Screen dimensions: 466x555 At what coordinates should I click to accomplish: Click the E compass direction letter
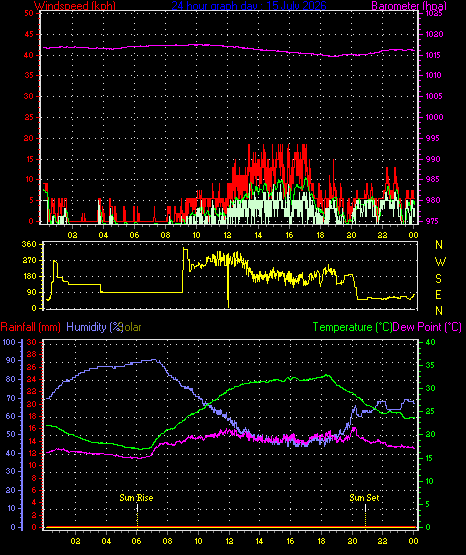click(438, 295)
